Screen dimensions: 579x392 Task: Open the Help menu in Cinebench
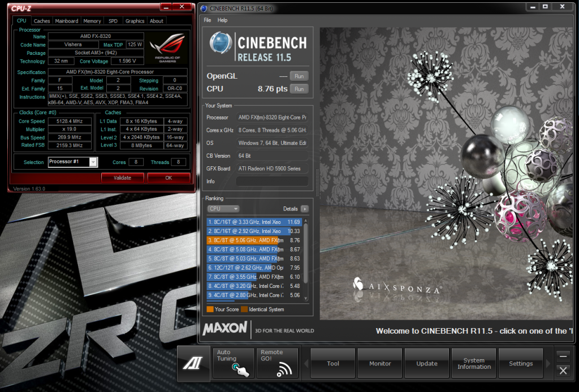coord(222,20)
